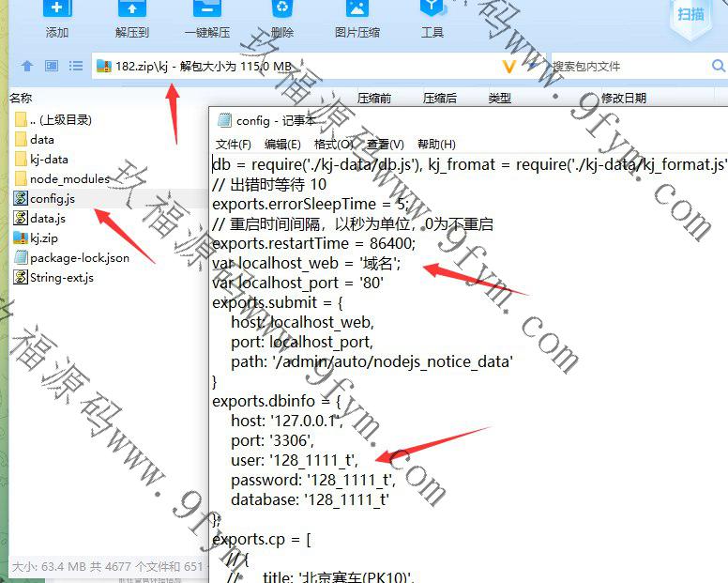Click the 删除 (Delete) toolbar icon
Screen dimensions: 728x583
[281, 11]
